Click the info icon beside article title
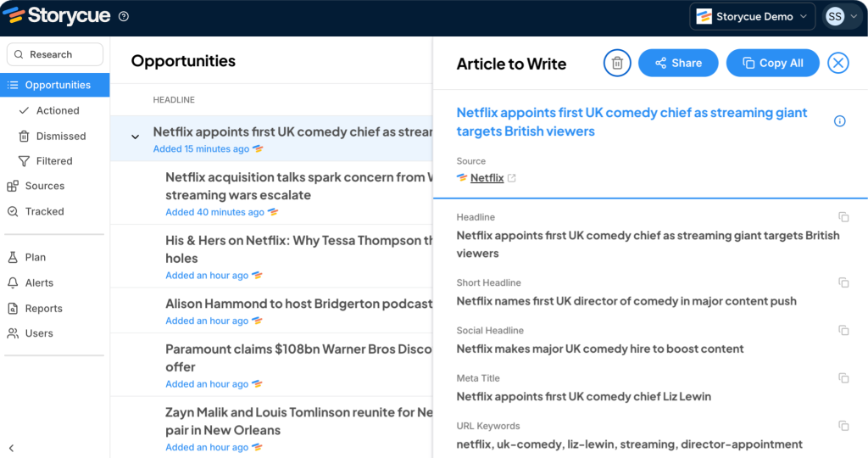This screenshot has height=458, width=868. (x=839, y=121)
